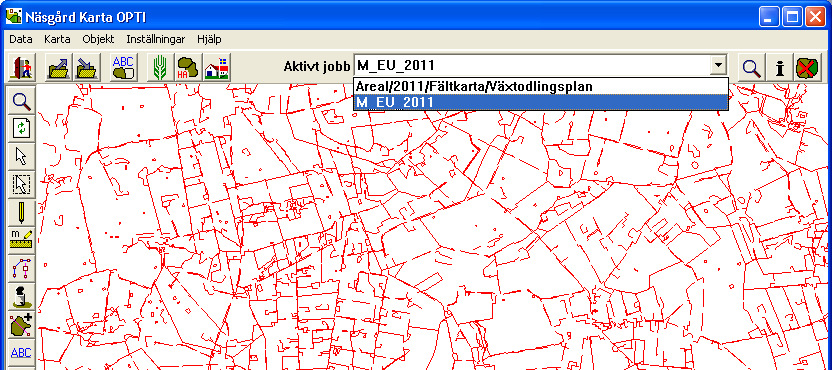Open the Karta menu
Screen dimensions: 832x370
(x=57, y=39)
